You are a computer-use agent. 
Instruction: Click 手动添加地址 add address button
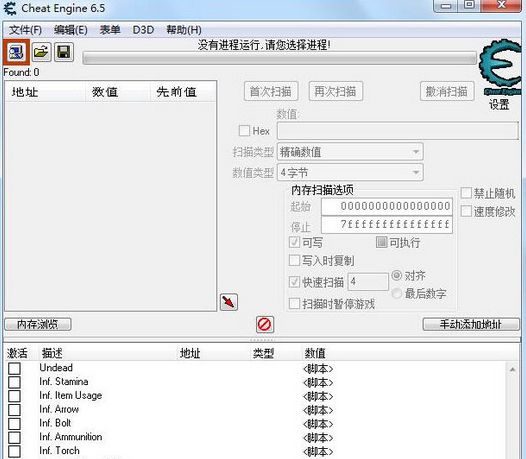click(x=471, y=324)
